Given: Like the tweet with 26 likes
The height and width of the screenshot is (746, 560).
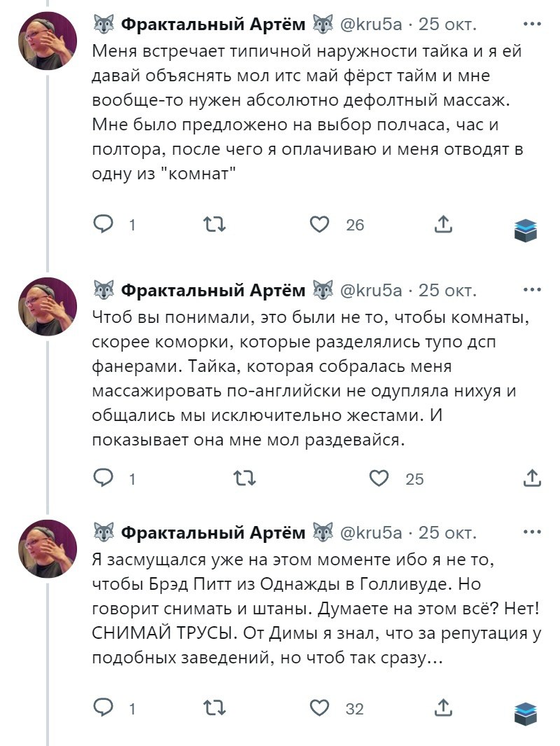Looking at the screenshot, I should click(320, 224).
